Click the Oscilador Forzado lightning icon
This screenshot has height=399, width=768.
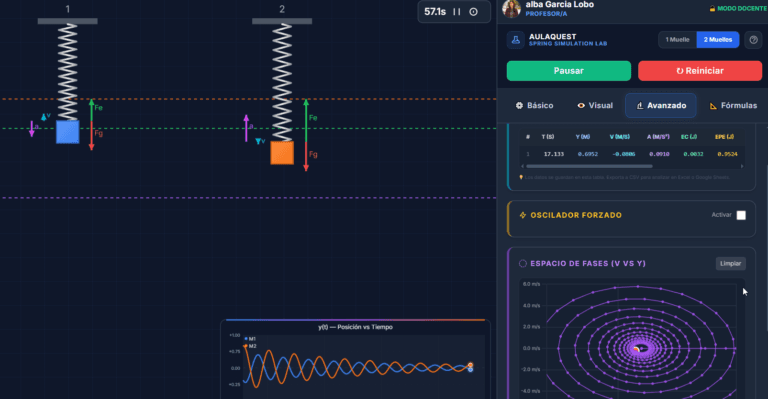(523, 215)
